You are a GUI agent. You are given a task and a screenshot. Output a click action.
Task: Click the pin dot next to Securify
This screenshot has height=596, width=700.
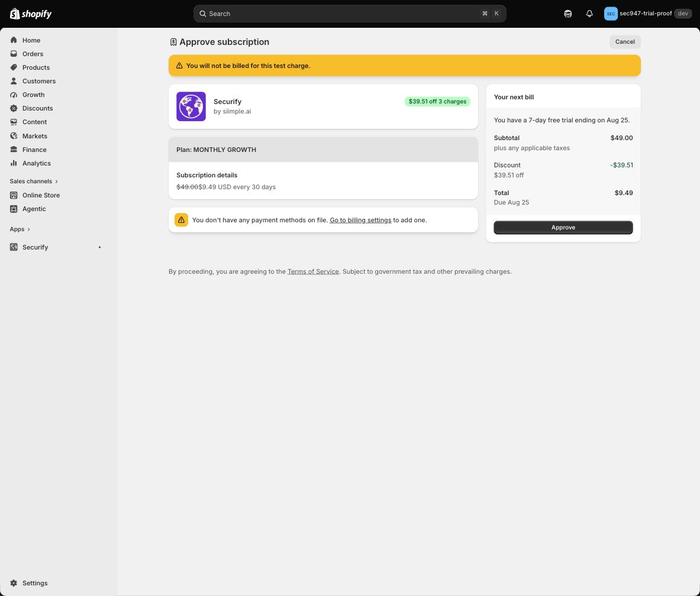coord(99,247)
